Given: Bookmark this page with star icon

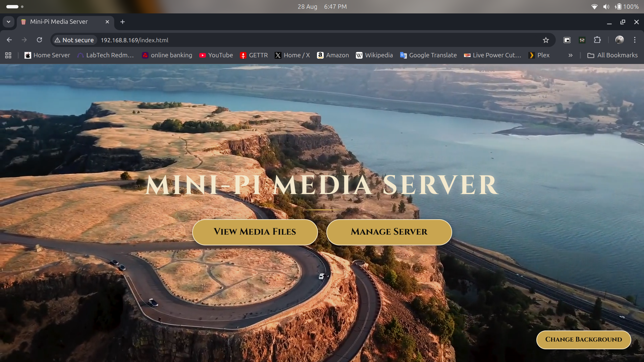Looking at the screenshot, I should (x=546, y=40).
